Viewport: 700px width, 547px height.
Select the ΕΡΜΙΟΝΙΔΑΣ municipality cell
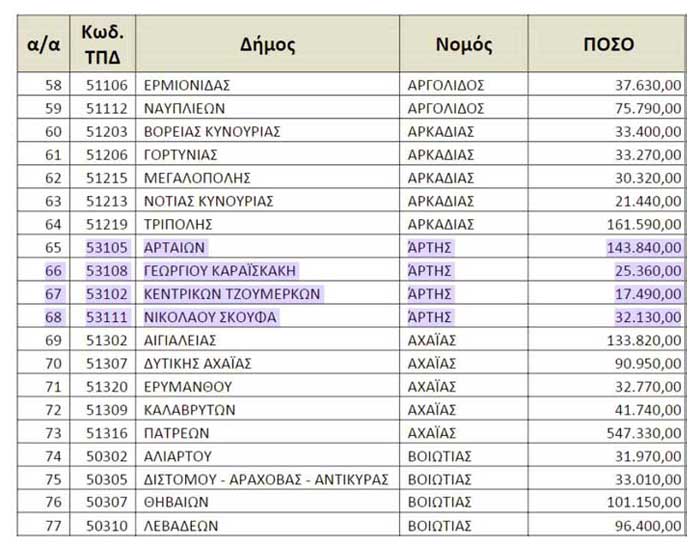(x=190, y=85)
